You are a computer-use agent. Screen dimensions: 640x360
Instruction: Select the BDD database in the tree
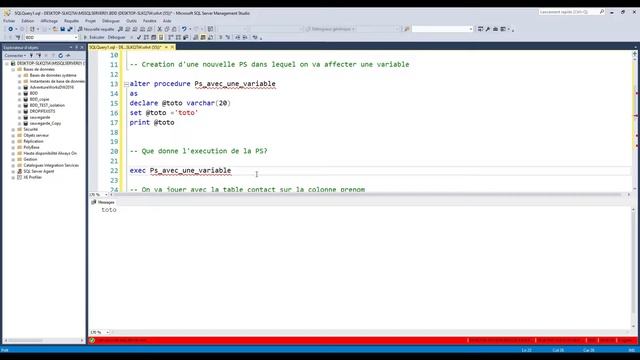coord(33,93)
